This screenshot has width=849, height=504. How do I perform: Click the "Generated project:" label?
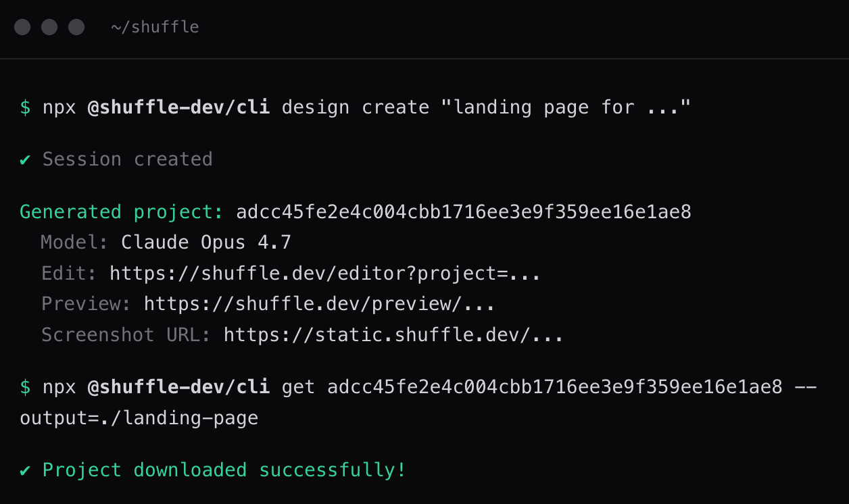122,212
